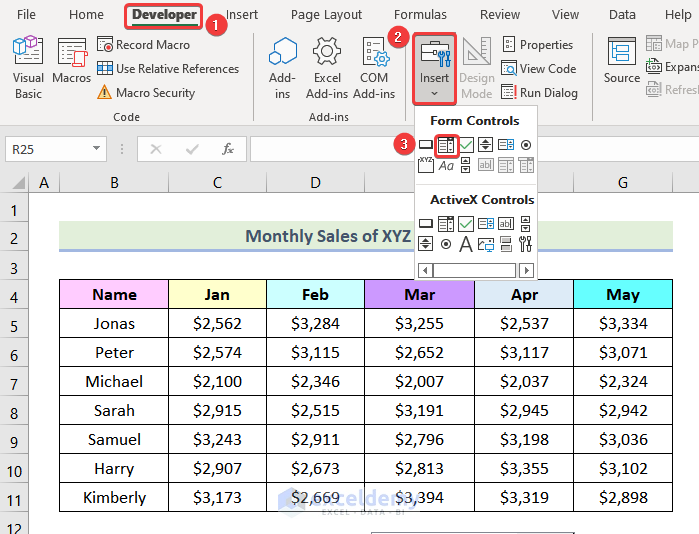The image size is (699, 534).
Task: Expand the Name Box dropdown arrow
Action: tap(97, 149)
